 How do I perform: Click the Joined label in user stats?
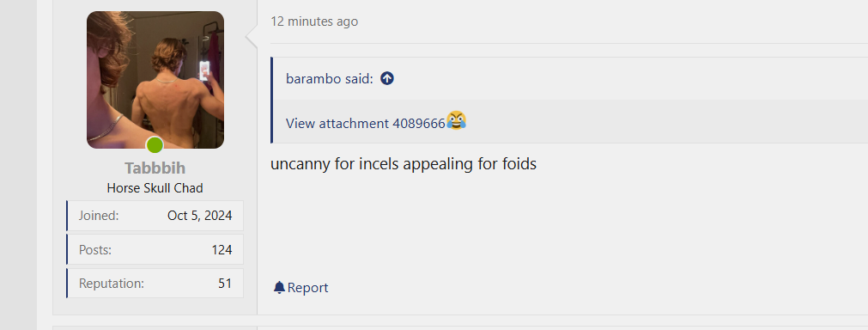click(99, 216)
